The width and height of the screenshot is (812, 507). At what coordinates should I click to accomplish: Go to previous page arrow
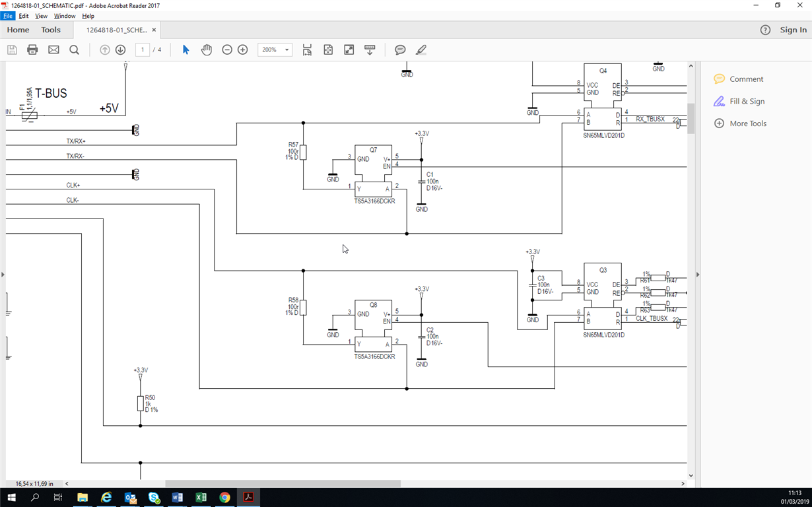pos(104,50)
